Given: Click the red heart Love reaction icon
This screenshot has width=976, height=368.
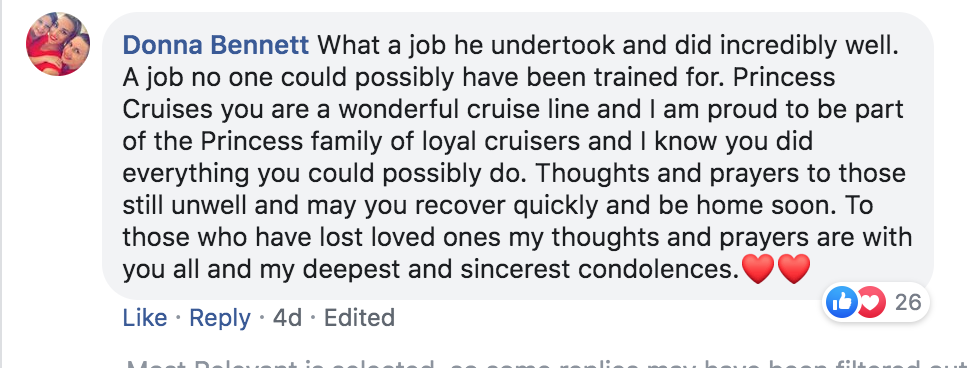Looking at the screenshot, I should click(871, 303).
